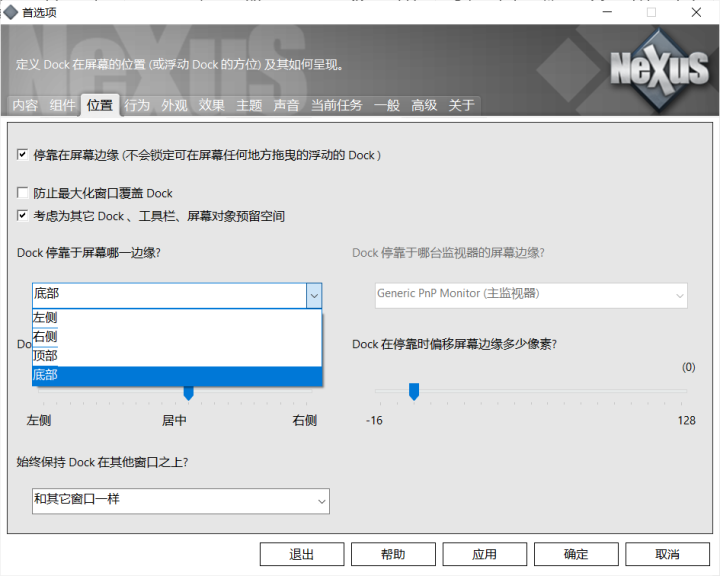
Task: Toggle 停靠在屏幕边缘 checkbox
Action: [x=22, y=154]
